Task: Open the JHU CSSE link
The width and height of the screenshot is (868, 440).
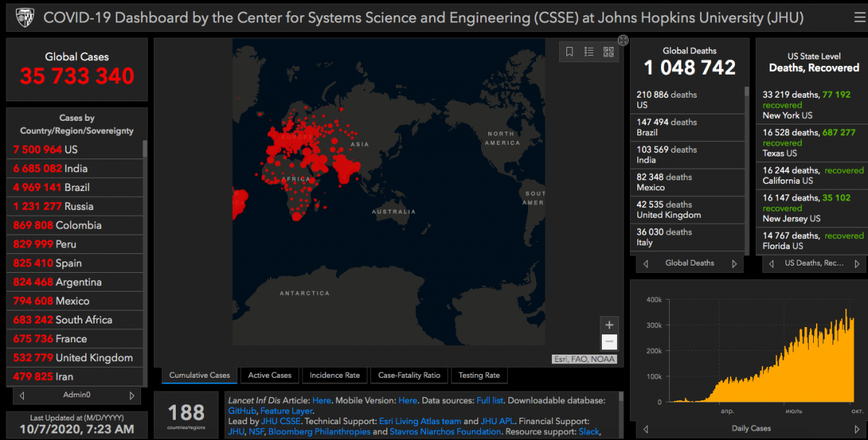Action: click(x=281, y=421)
